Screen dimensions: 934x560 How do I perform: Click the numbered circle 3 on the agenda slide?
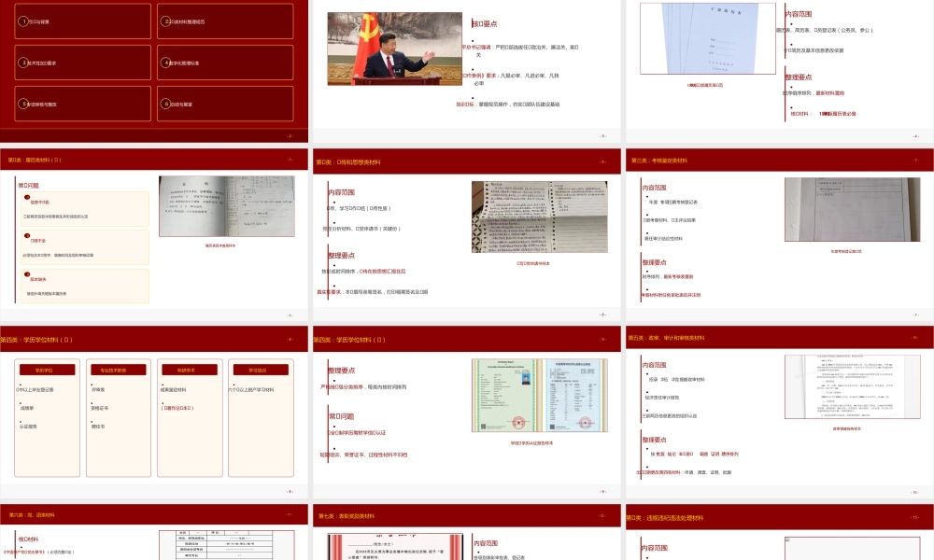click(22, 63)
